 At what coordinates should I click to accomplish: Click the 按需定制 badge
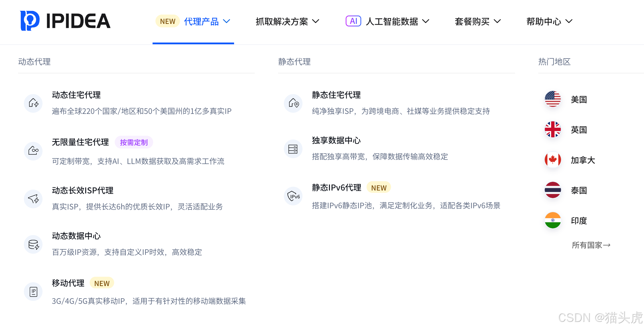click(x=134, y=142)
